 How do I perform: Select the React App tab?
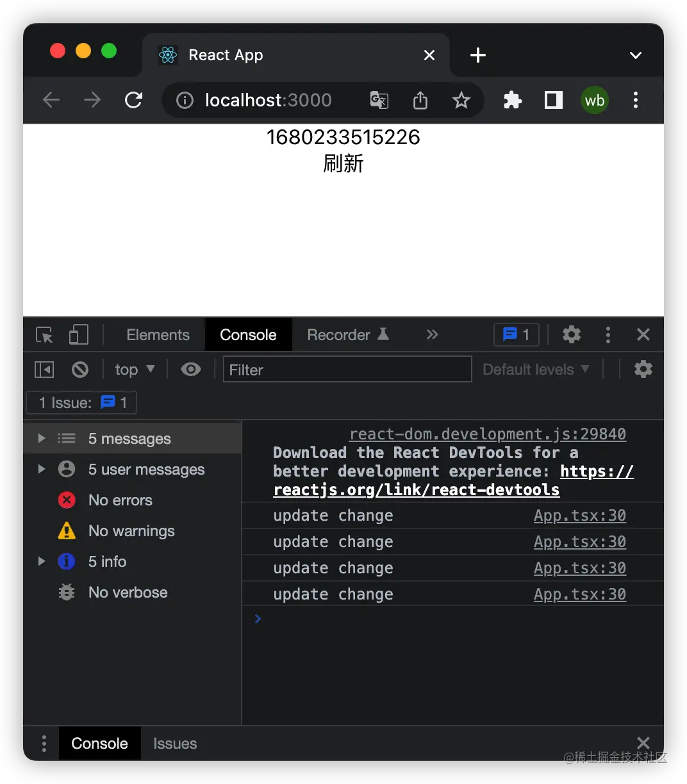(295, 55)
